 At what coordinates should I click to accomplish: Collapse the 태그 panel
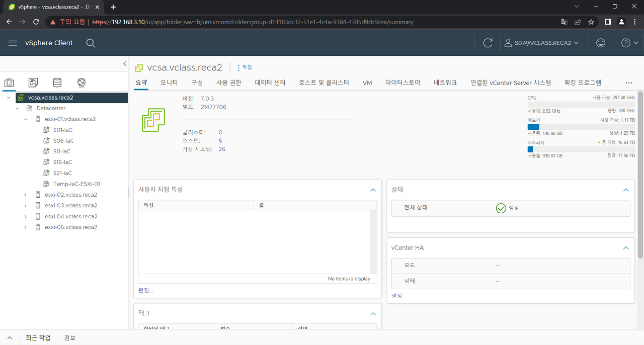(373, 313)
